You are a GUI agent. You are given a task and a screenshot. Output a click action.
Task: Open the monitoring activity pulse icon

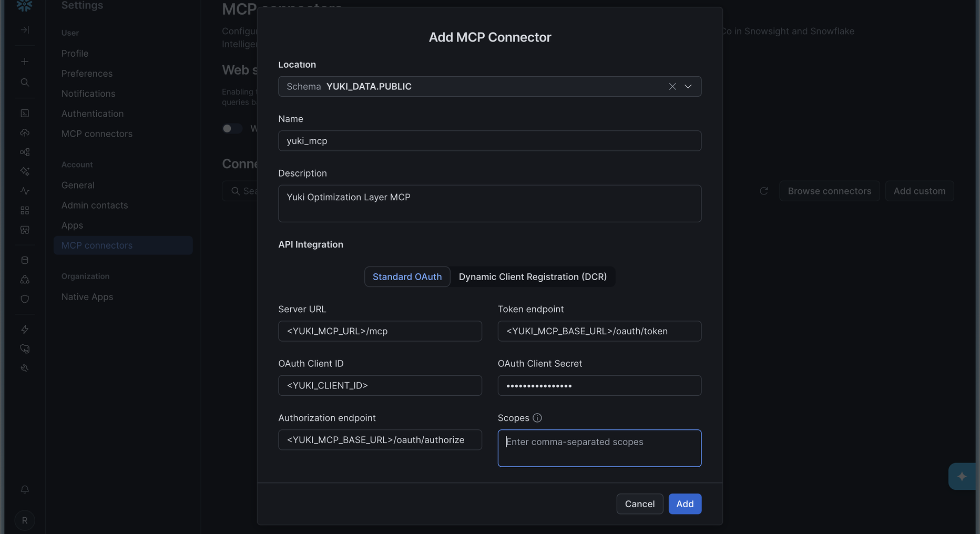click(x=25, y=191)
